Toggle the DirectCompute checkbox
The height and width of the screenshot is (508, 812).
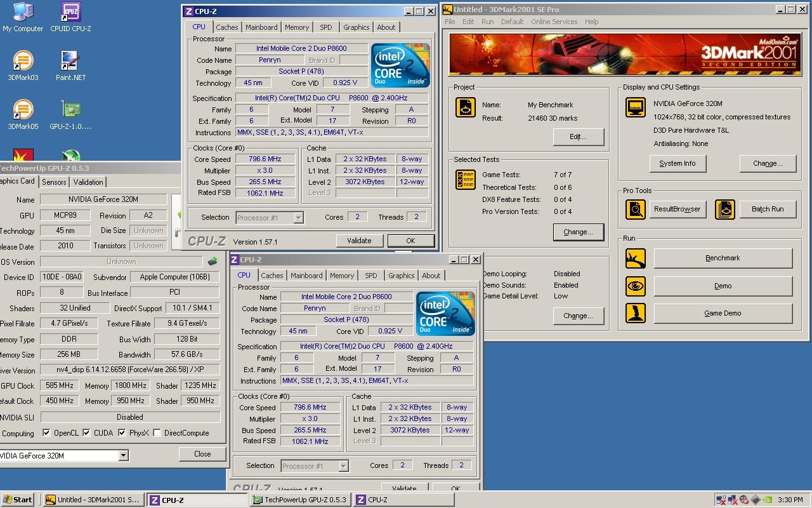(157, 433)
